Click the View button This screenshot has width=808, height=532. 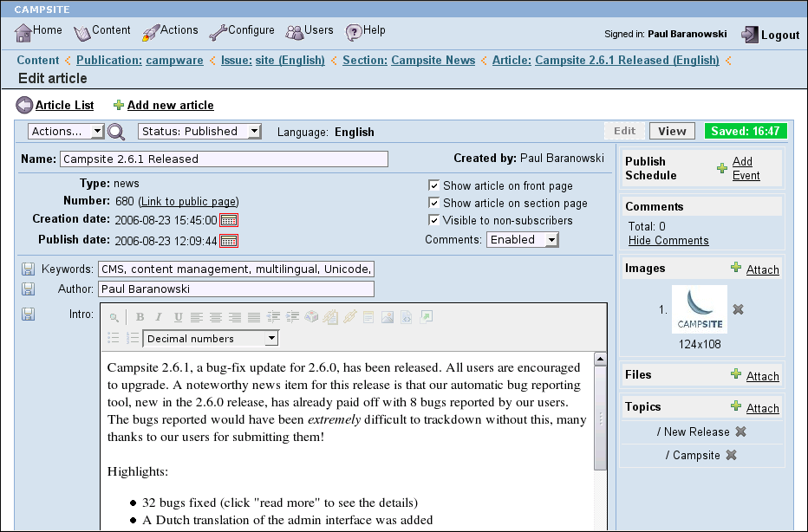click(672, 131)
